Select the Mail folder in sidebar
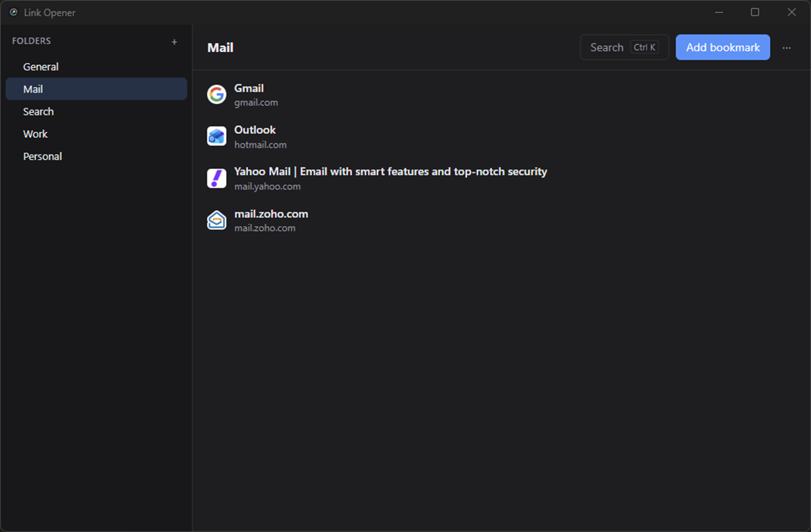This screenshot has height=532, width=811. (96, 89)
